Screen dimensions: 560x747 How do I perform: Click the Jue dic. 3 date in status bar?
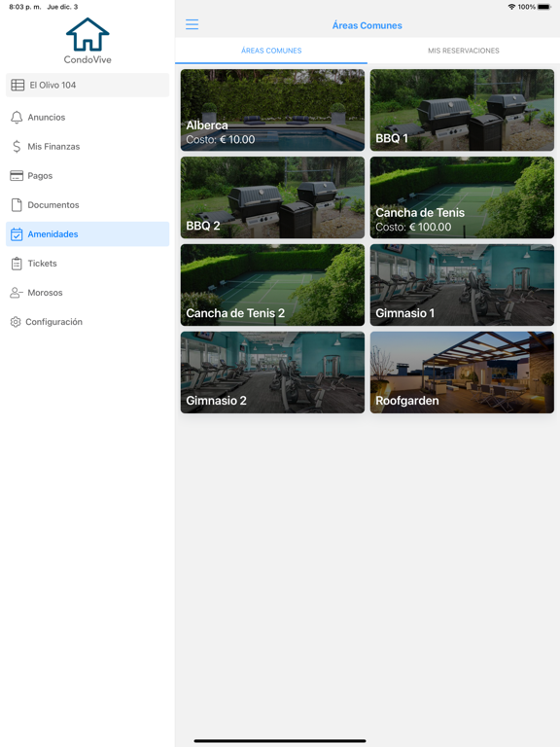click(x=62, y=7)
